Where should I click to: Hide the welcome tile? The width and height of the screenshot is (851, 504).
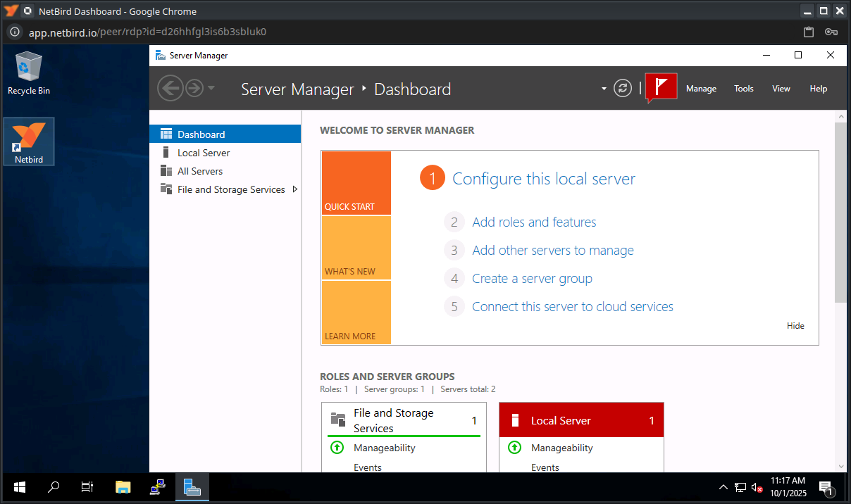coord(795,326)
